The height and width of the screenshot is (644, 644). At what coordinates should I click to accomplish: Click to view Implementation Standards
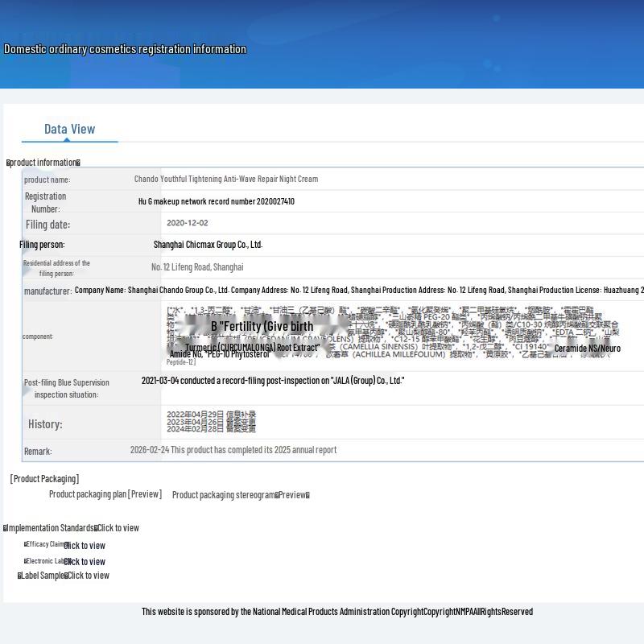click(118, 528)
